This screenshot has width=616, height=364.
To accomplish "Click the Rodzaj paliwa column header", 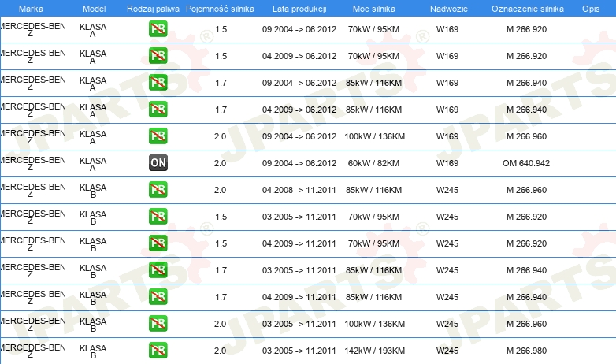I will (x=153, y=9).
